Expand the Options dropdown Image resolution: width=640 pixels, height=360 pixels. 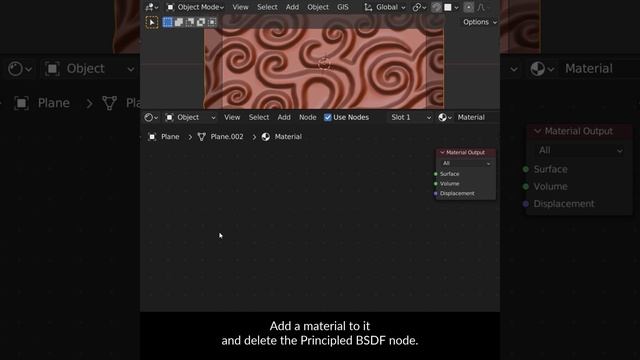pyautogui.click(x=480, y=22)
